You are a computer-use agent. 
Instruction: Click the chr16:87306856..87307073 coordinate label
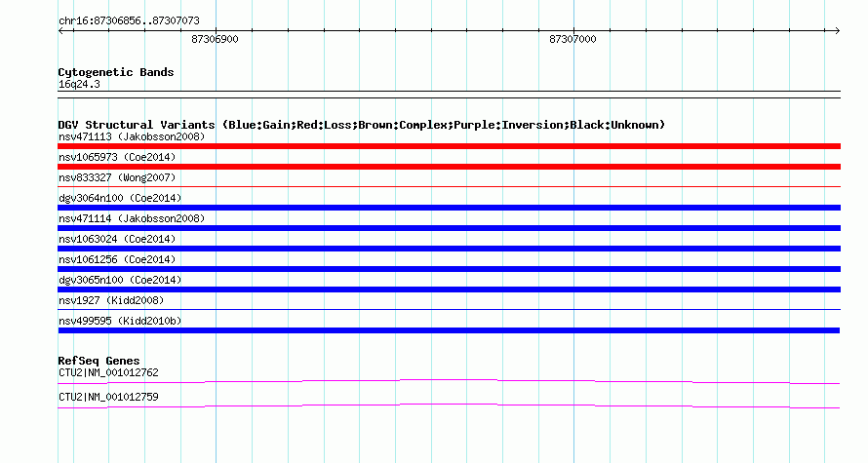coord(129,21)
